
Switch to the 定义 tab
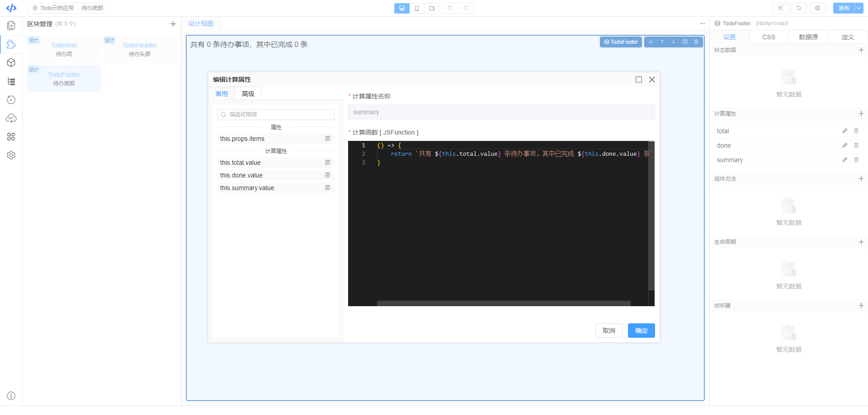848,37
